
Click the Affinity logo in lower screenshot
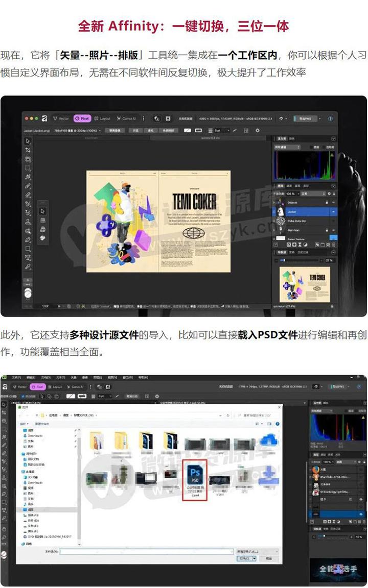tap(5, 386)
